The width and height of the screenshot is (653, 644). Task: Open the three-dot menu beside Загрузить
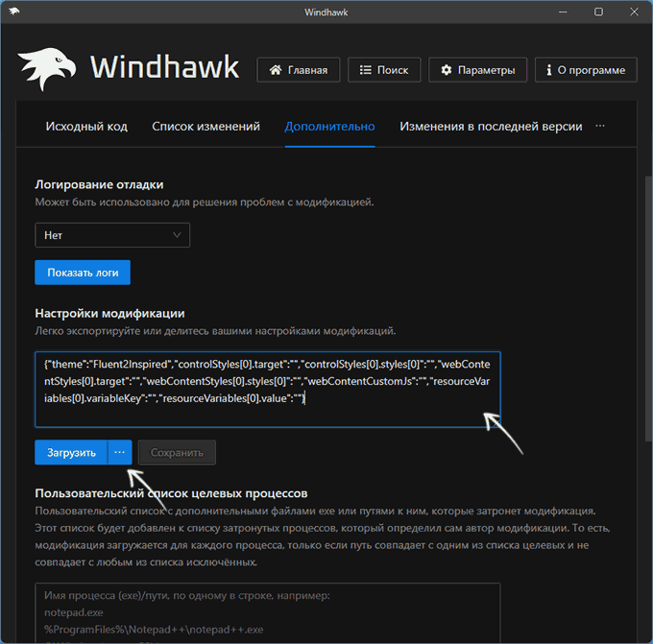click(120, 452)
